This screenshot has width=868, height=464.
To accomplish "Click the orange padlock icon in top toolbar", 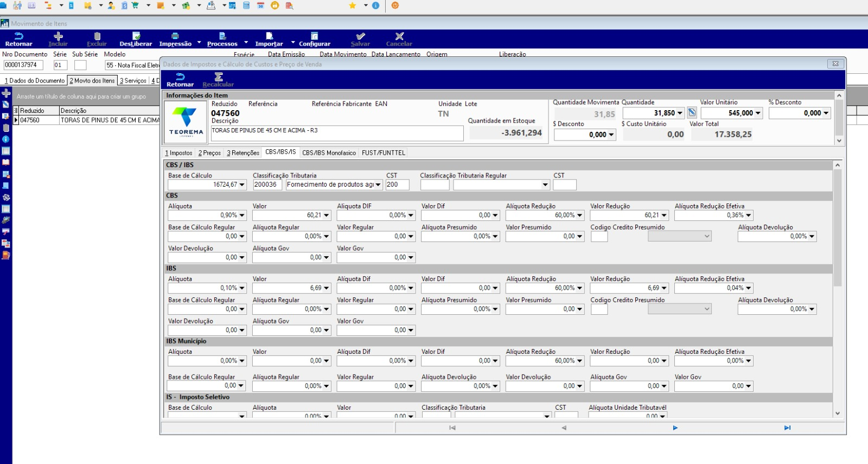I will (275, 5).
